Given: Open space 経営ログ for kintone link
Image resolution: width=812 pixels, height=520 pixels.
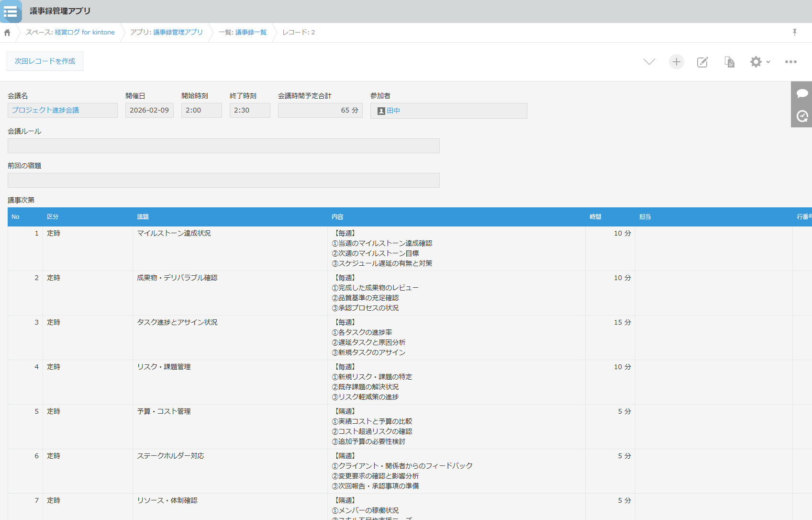Looking at the screenshot, I should (85, 33).
